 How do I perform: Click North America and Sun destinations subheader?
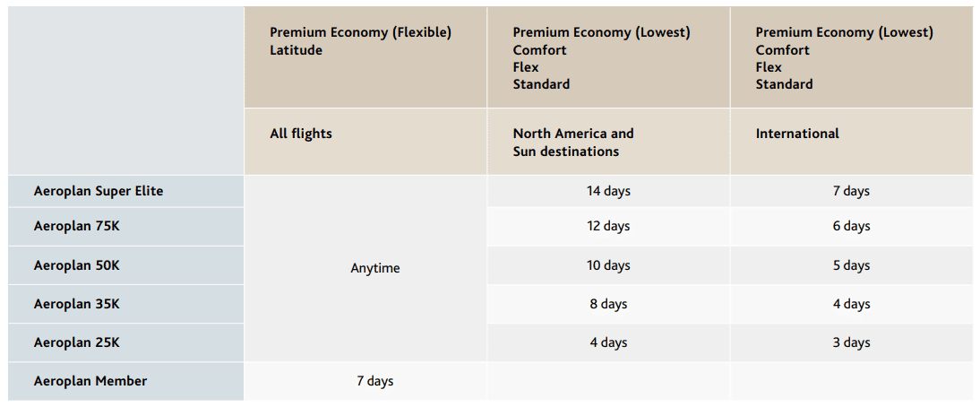[x=573, y=143]
